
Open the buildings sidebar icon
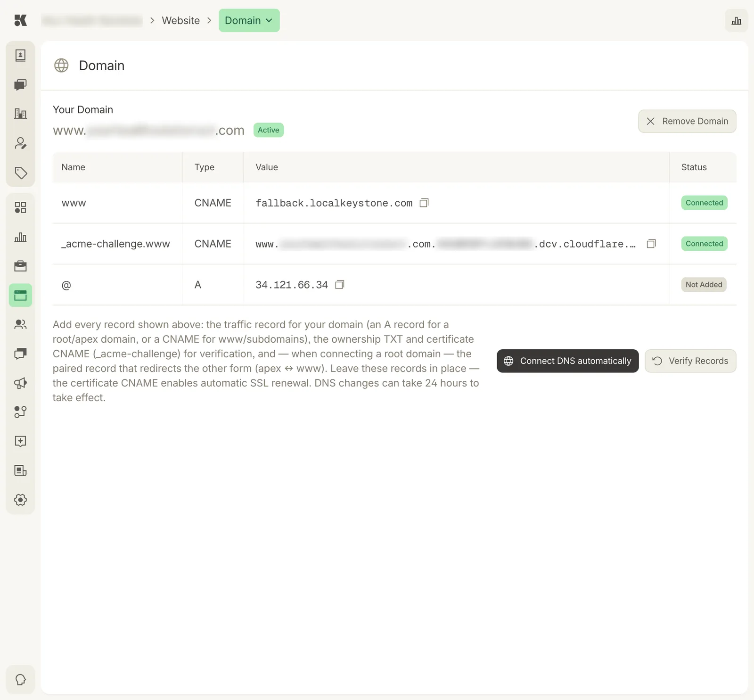tap(20, 114)
